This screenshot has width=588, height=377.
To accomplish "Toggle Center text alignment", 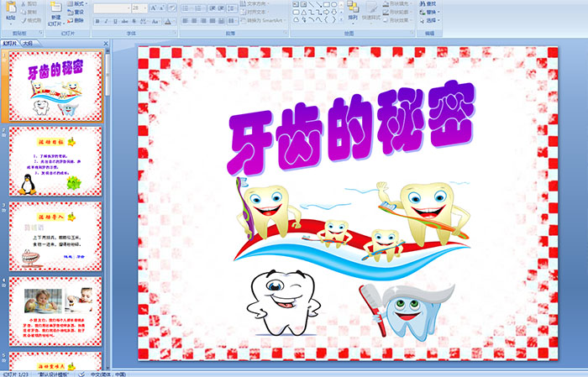I will coord(194,21).
